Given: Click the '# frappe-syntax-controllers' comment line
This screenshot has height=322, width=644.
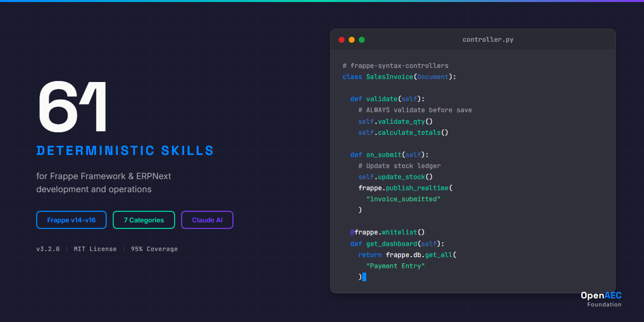Looking at the screenshot, I should coord(395,66).
